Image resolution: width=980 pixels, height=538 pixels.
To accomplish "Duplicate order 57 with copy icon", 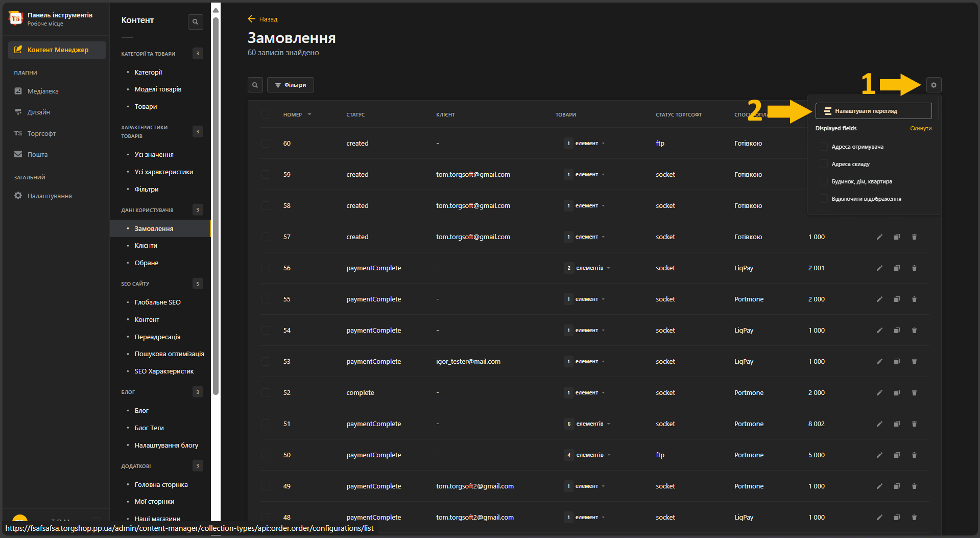I will [897, 237].
